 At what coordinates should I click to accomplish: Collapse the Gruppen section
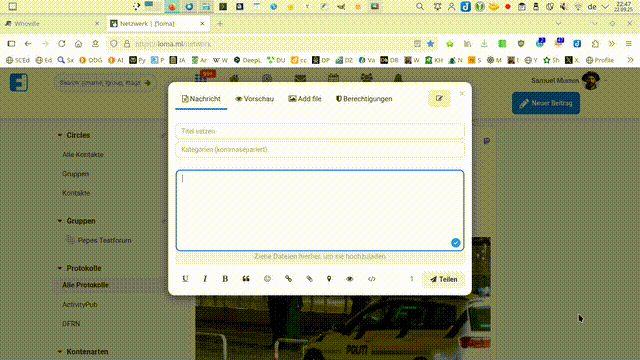60,221
